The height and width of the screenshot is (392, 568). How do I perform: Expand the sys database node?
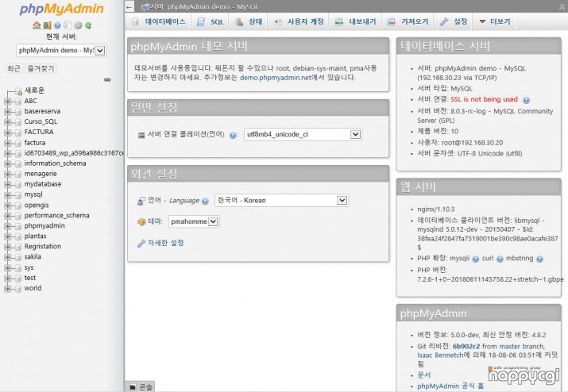click(x=8, y=268)
